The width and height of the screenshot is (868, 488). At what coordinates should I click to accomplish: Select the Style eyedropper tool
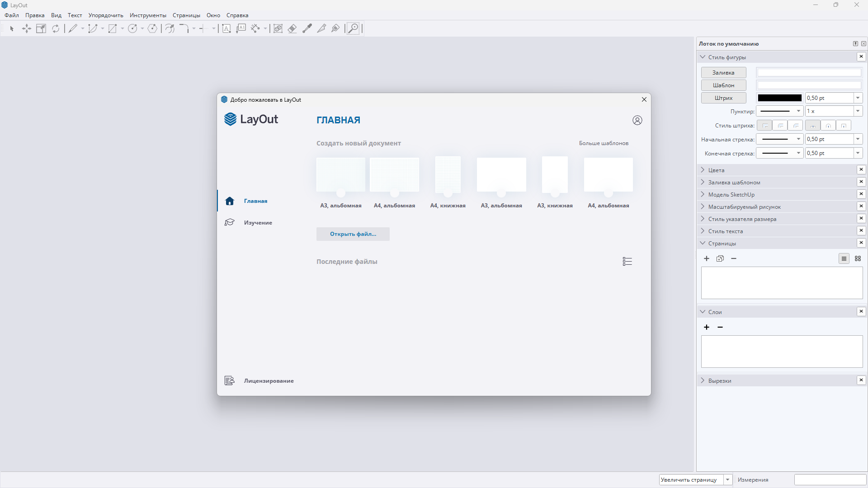pyautogui.click(x=307, y=28)
